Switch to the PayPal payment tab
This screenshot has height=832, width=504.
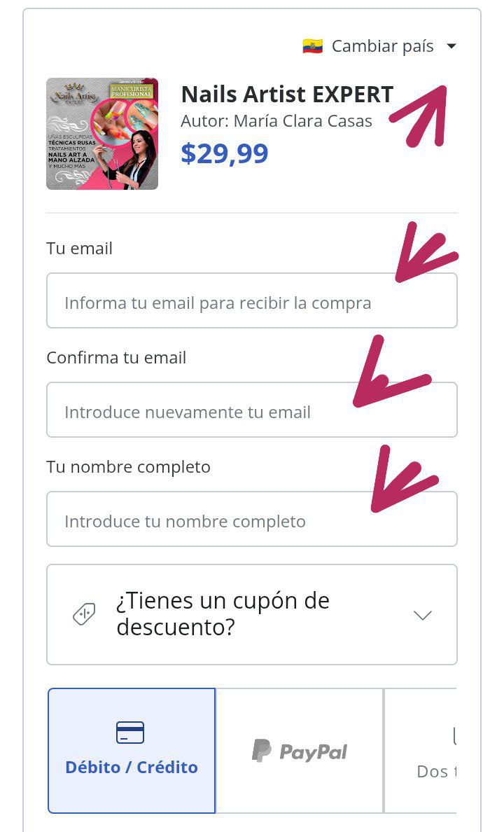pyautogui.click(x=300, y=751)
